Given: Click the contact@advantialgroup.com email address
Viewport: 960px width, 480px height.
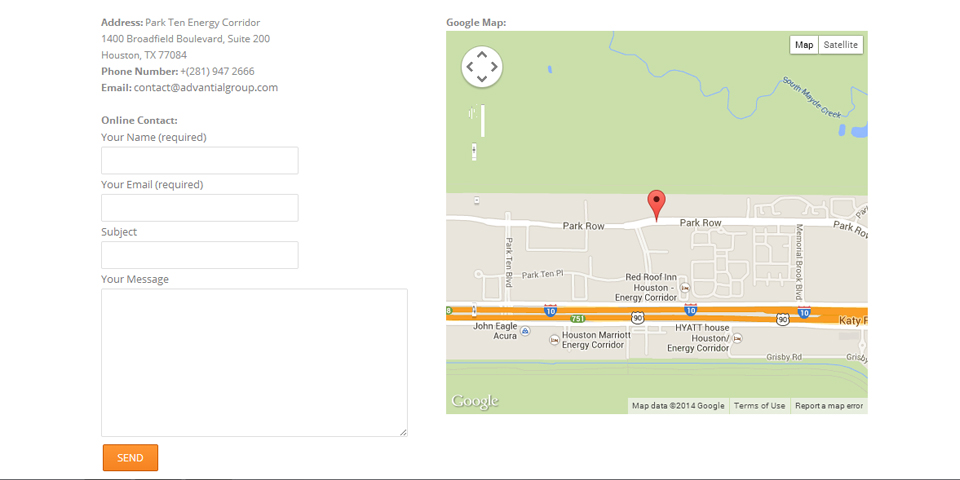Looking at the screenshot, I should pyautogui.click(x=206, y=88).
